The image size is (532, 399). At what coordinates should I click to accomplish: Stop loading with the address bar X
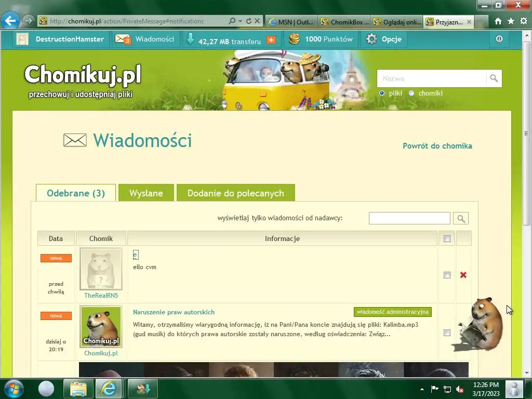tap(257, 21)
